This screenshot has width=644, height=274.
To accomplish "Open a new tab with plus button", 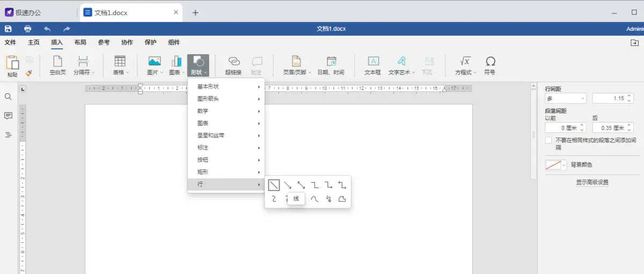I will pos(195,13).
